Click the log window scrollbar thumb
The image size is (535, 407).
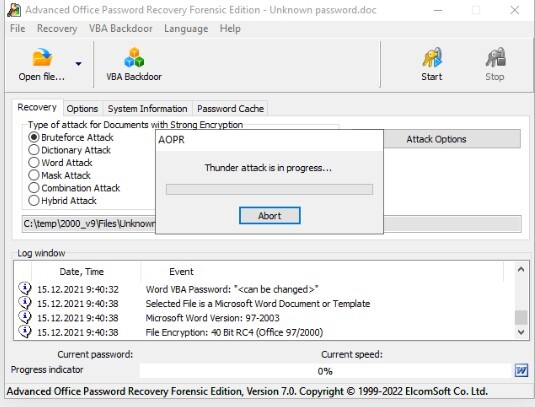521,317
